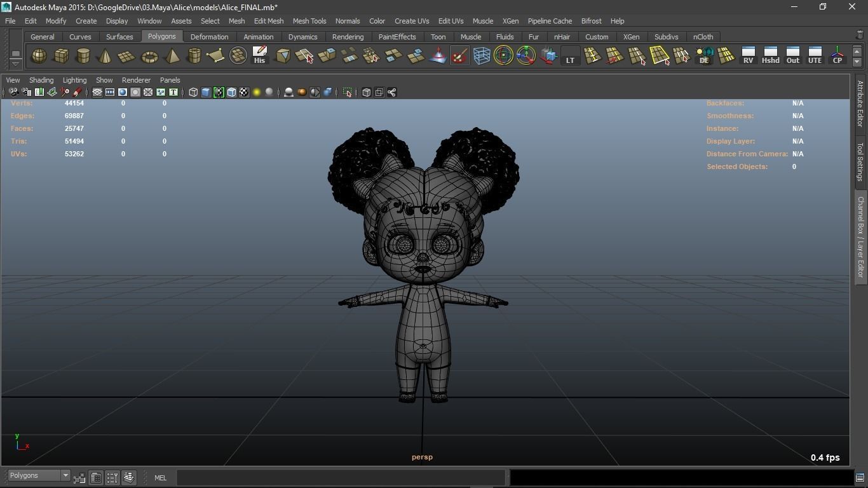Switch to the Deformation shelf tab

pos(209,37)
